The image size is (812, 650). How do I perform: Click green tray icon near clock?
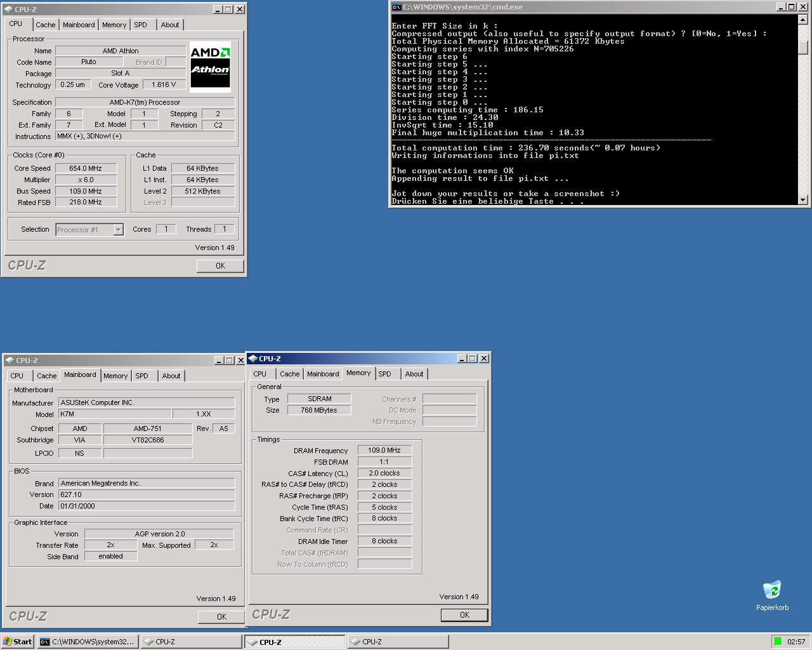point(778,642)
